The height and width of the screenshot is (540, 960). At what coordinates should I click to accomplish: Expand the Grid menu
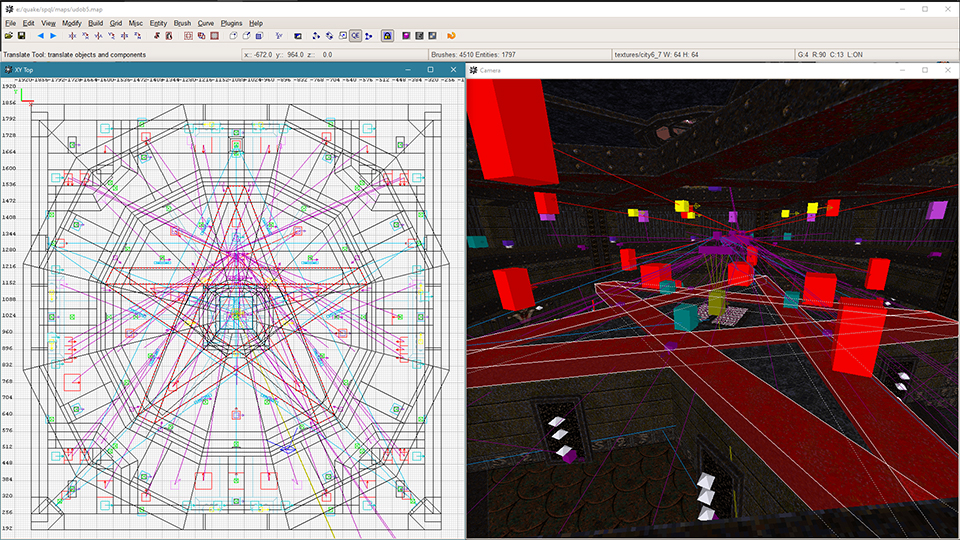pyautogui.click(x=116, y=22)
